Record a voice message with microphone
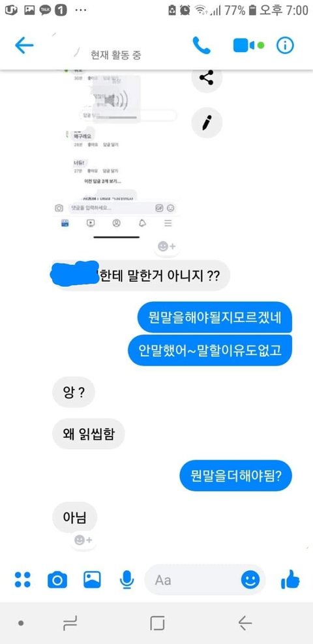Viewport: 313px width, 644px height. (127, 579)
